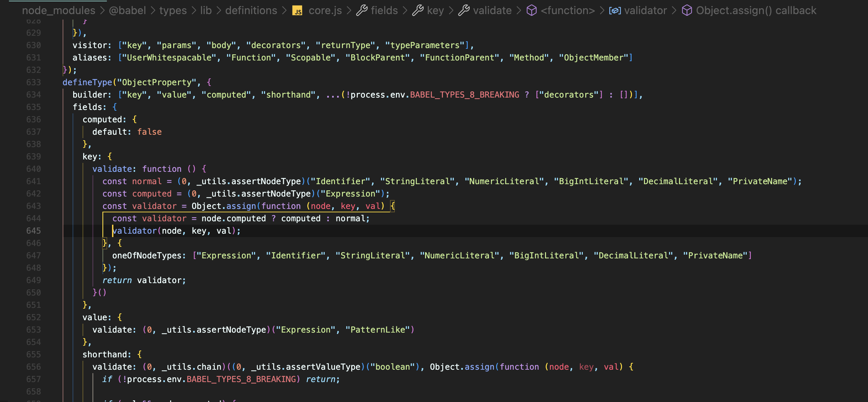This screenshot has width=868, height=402.
Task: Open the node_modules breadcrumb dropdown
Action: [58, 11]
